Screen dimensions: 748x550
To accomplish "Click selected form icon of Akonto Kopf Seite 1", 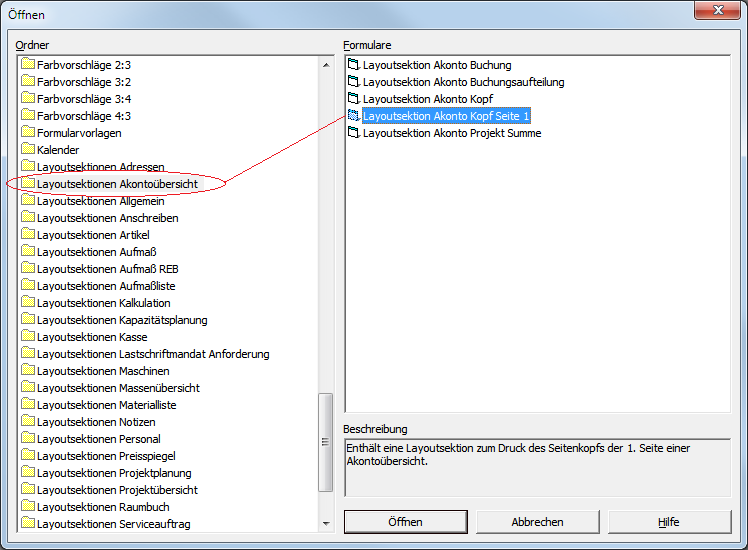I will click(x=353, y=115).
